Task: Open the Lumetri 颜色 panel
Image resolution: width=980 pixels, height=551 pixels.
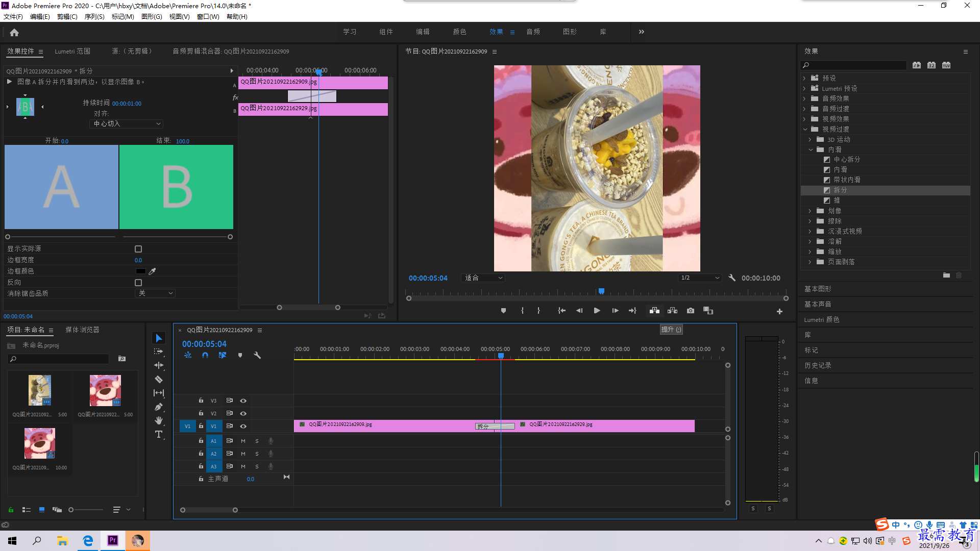Action: pos(821,319)
